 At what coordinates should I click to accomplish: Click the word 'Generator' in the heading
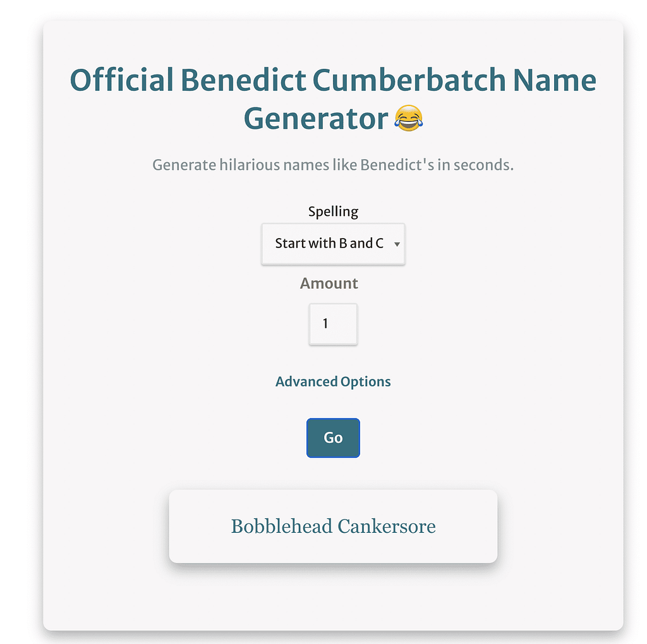pyautogui.click(x=316, y=118)
